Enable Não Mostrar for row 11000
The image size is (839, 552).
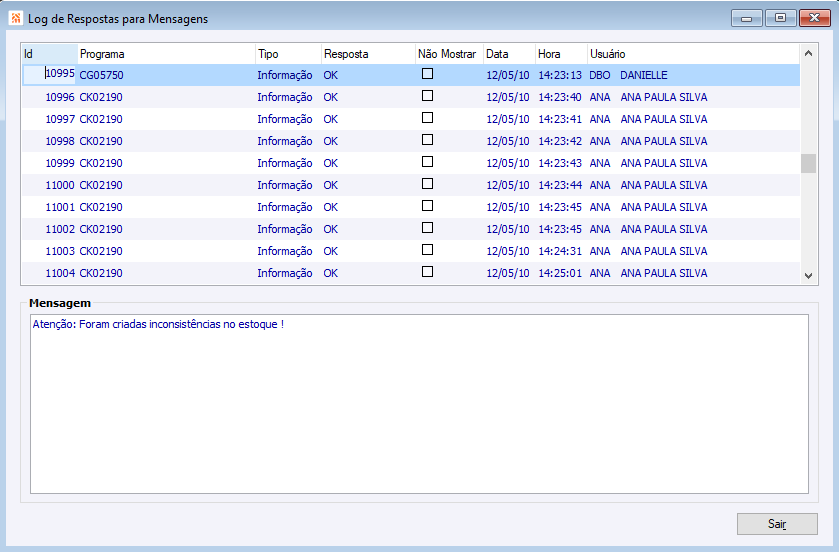(x=427, y=183)
